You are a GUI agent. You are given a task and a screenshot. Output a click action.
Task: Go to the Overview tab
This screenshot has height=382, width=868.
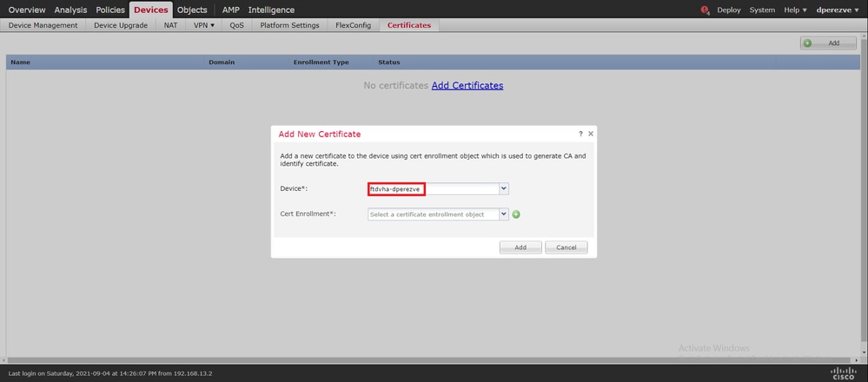[27, 10]
